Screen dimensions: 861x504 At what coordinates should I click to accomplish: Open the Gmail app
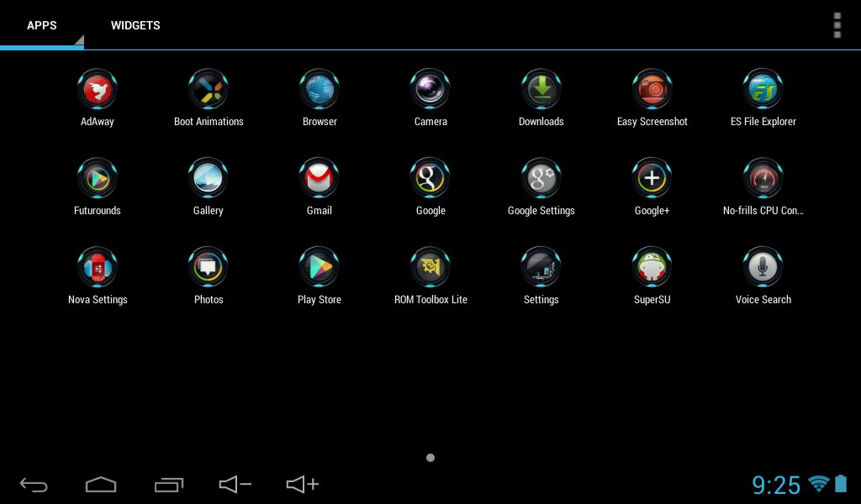[320, 179]
